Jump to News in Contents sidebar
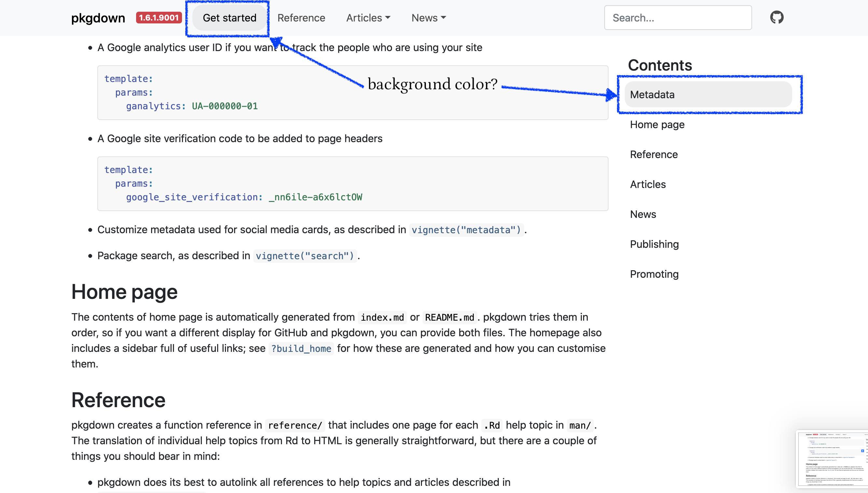Screen dimensions: 868x493 click(x=643, y=214)
